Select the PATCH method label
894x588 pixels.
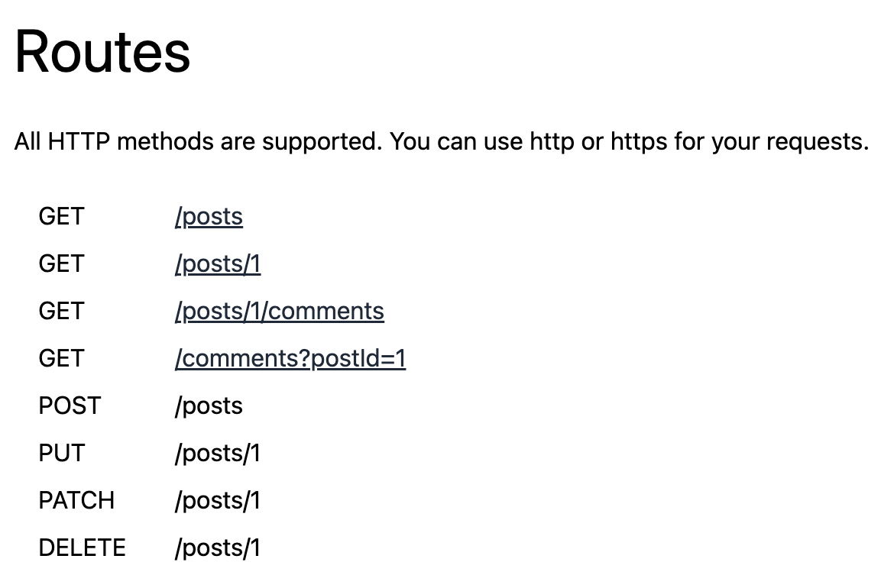coord(76,500)
